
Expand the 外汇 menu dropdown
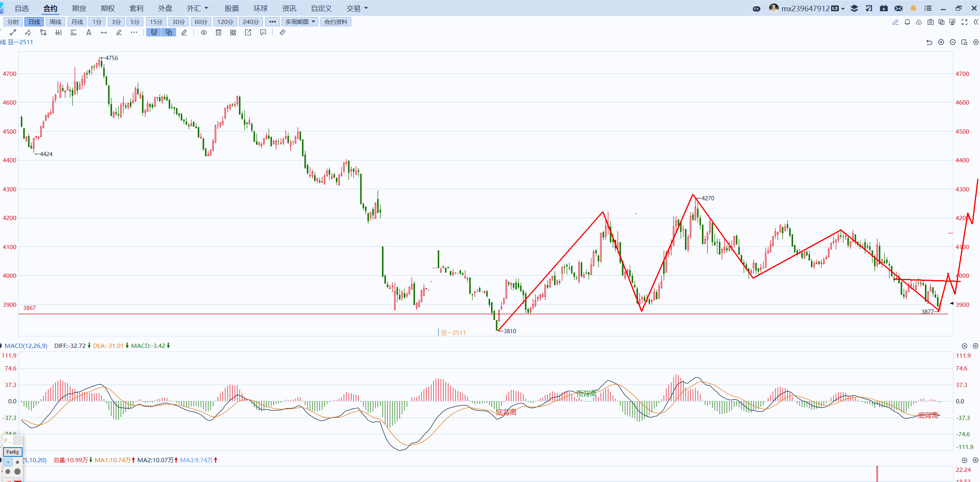(x=197, y=8)
